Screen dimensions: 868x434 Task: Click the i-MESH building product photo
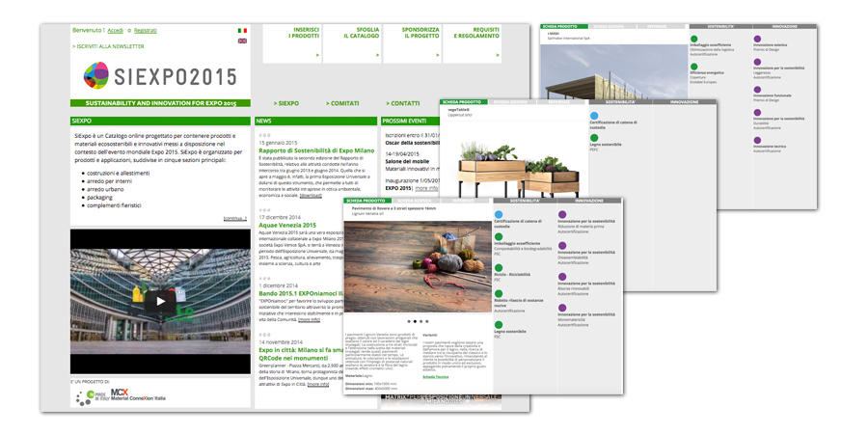[614, 72]
